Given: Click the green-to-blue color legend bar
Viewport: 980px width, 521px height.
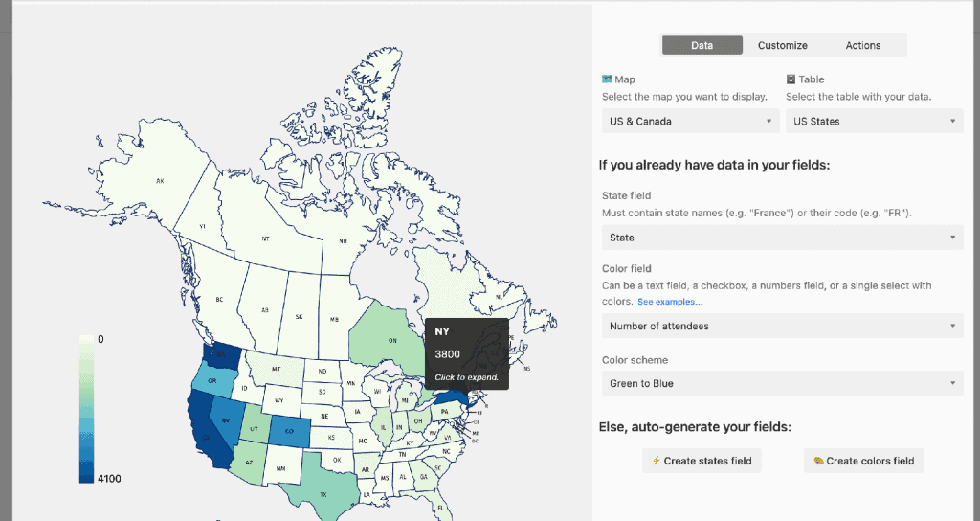Looking at the screenshot, I should point(86,409).
